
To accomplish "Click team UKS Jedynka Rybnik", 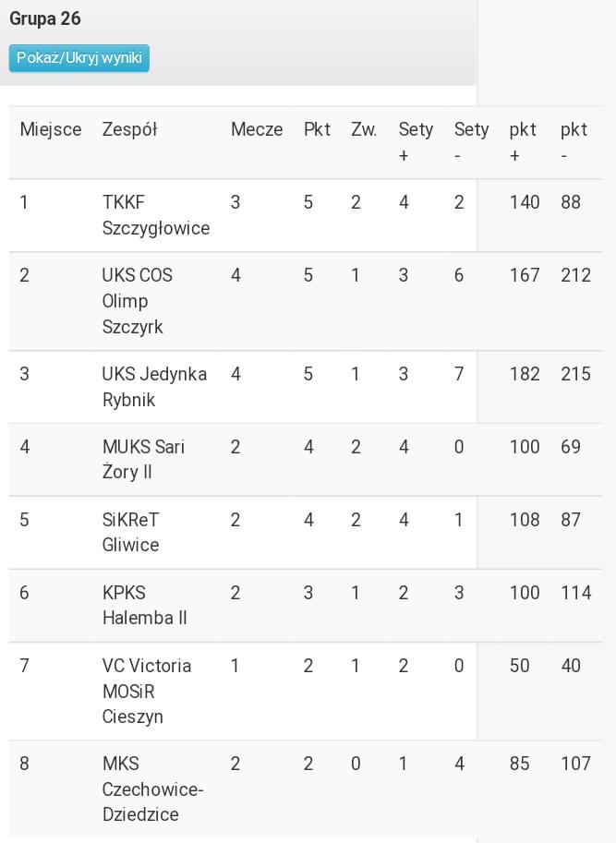I will coord(154,387).
